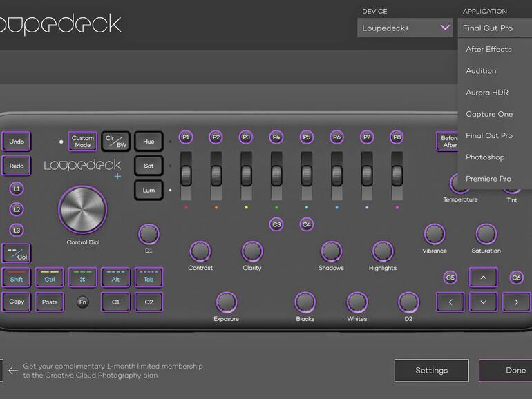Open the Settings button
The image size is (532, 399).
point(431,371)
